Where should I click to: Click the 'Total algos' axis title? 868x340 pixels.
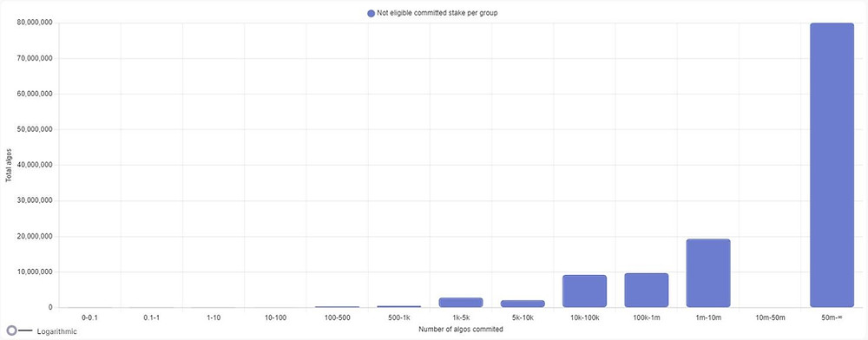tap(9, 166)
